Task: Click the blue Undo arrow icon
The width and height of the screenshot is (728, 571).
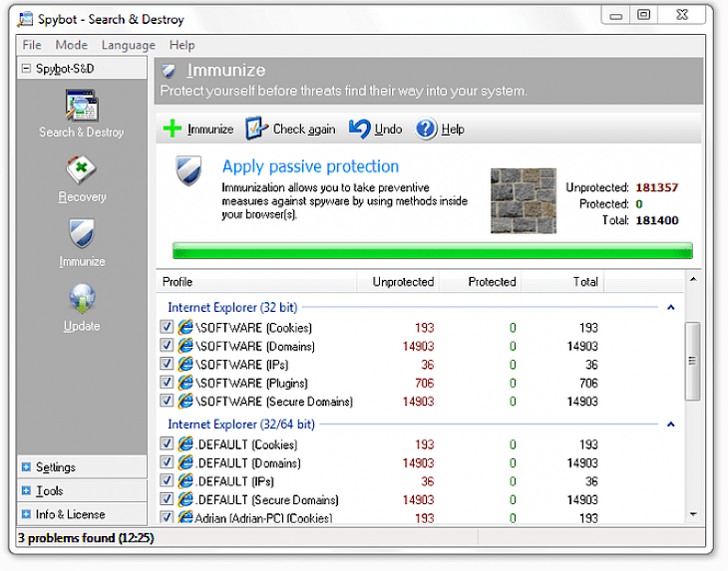Action: tap(359, 129)
